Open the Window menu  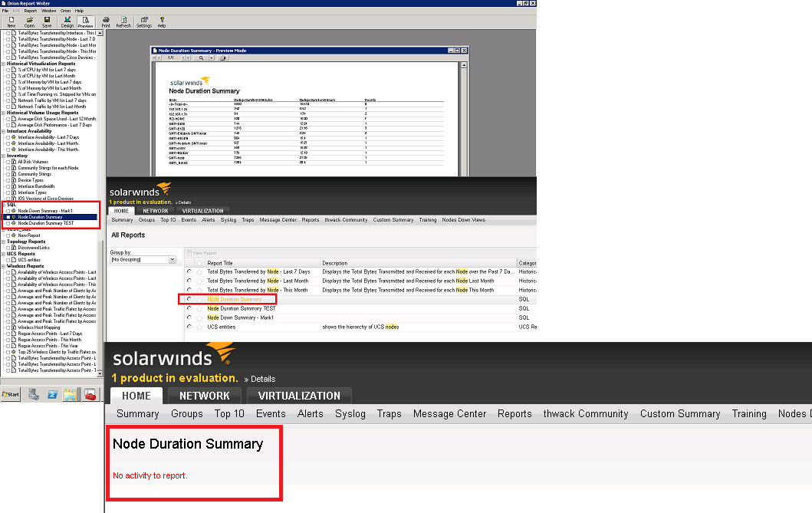click(x=48, y=11)
